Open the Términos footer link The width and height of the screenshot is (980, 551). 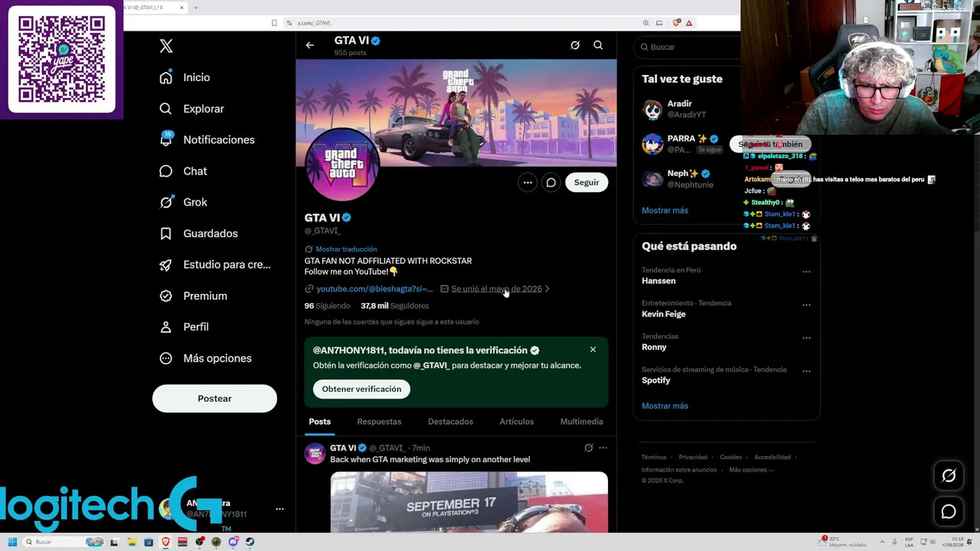pos(654,457)
